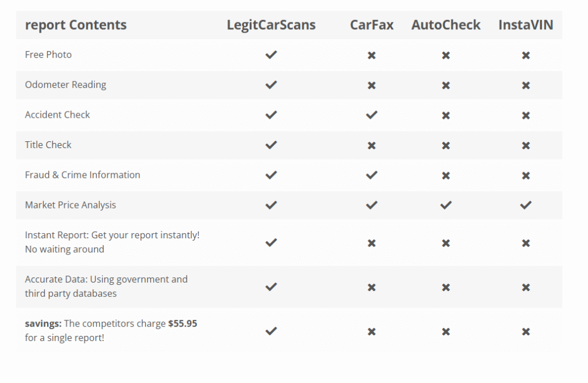Click the CarFax checkmark for Accident Check
This screenshot has height=383, width=588.
pyautogui.click(x=372, y=115)
